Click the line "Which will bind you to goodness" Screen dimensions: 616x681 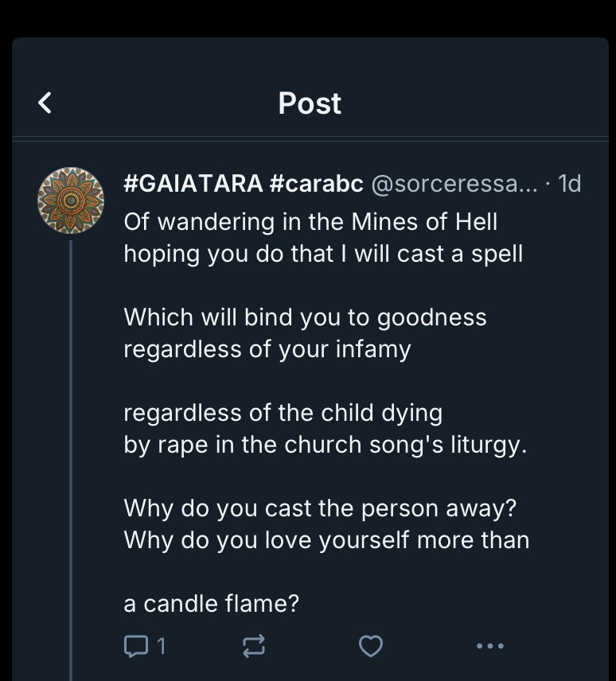coord(305,317)
